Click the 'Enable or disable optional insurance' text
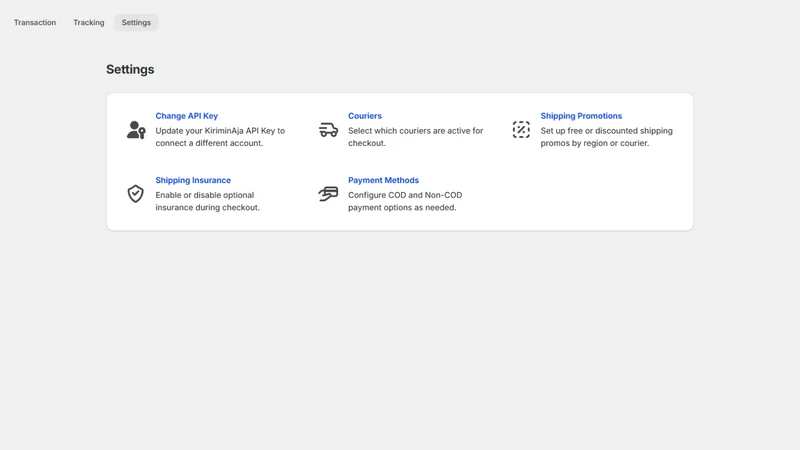Viewport: 800px width, 450px height. 207,201
